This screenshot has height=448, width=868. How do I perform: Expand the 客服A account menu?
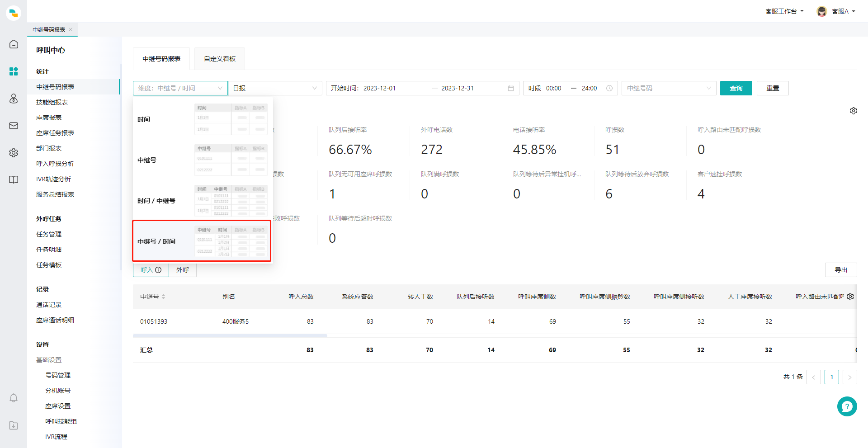844,11
